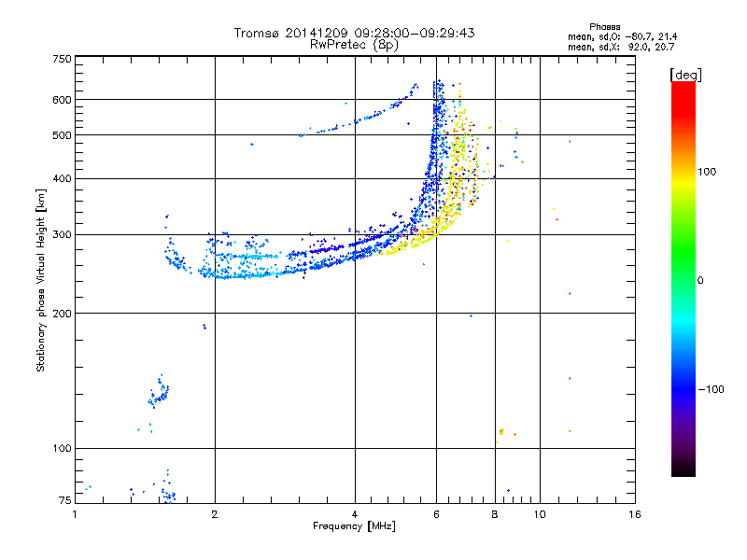
Task: Click the "-100" colorbar tick label
Action: click(711, 389)
